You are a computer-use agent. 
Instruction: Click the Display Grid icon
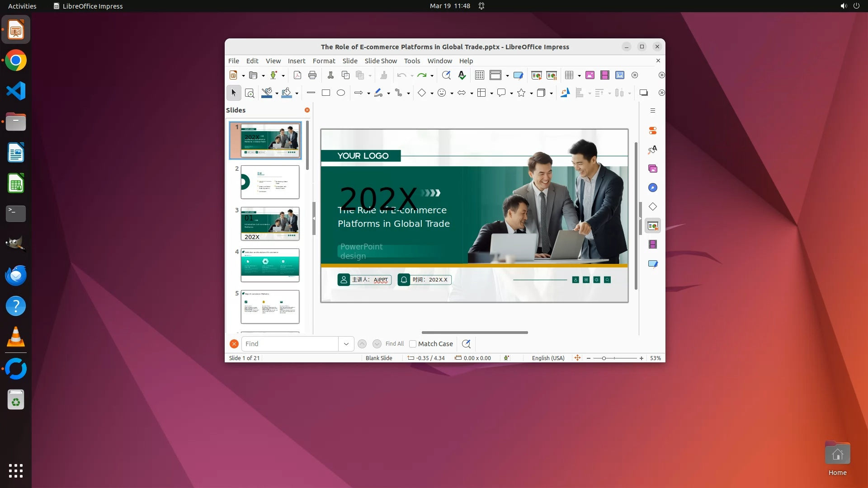[480, 75]
